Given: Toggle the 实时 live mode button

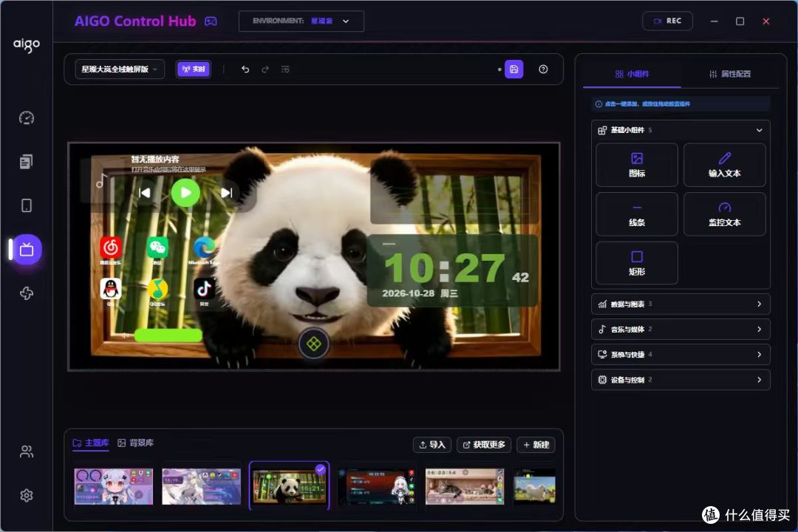Looking at the screenshot, I should tap(194, 69).
